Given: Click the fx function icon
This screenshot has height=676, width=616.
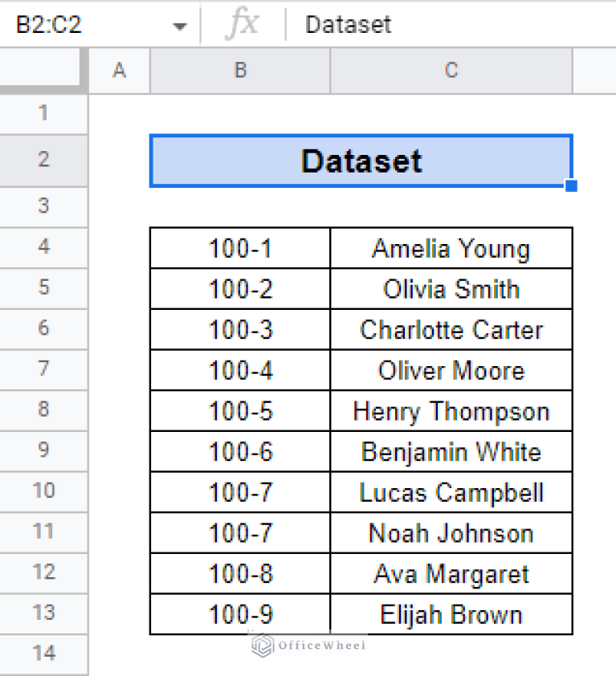Looking at the screenshot, I should pos(241,24).
